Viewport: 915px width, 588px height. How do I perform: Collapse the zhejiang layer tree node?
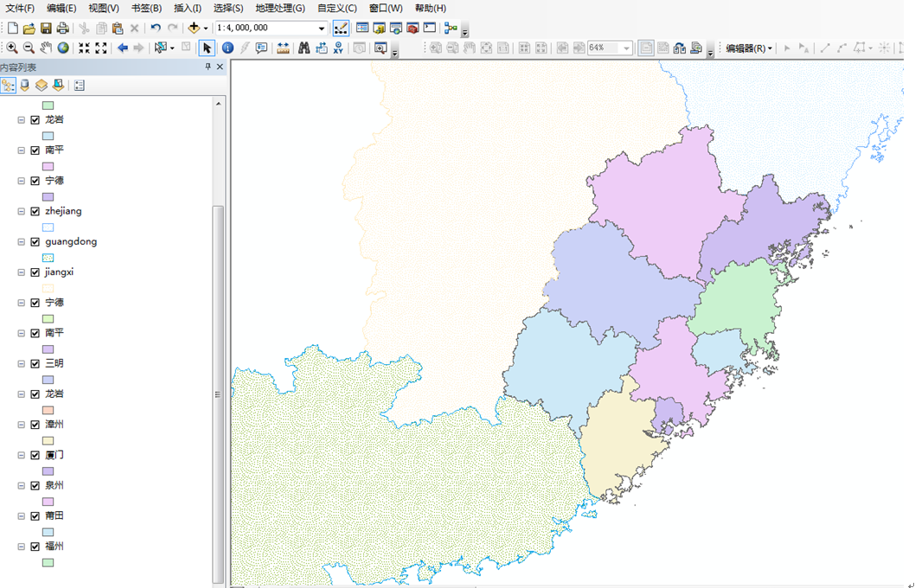pos(21,211)
